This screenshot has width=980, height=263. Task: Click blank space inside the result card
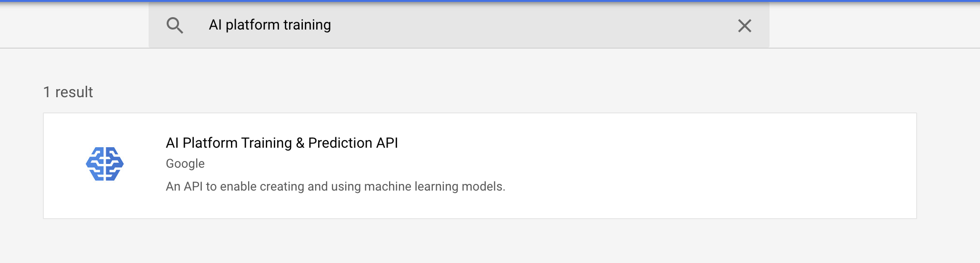point(714,167)
